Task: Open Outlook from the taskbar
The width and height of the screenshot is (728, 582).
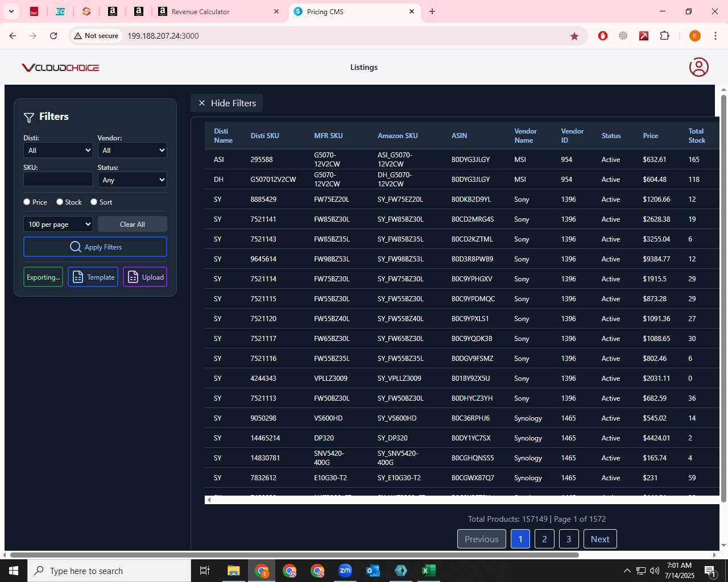Action: tap(373, 571)
